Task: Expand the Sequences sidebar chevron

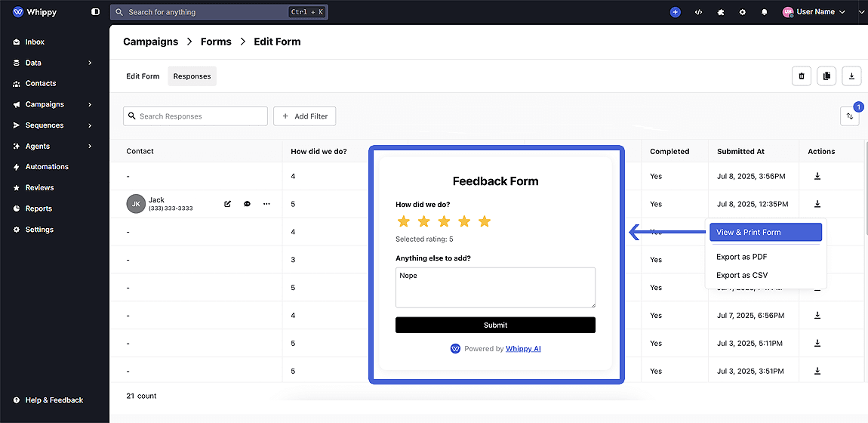Action: point(91,125)
